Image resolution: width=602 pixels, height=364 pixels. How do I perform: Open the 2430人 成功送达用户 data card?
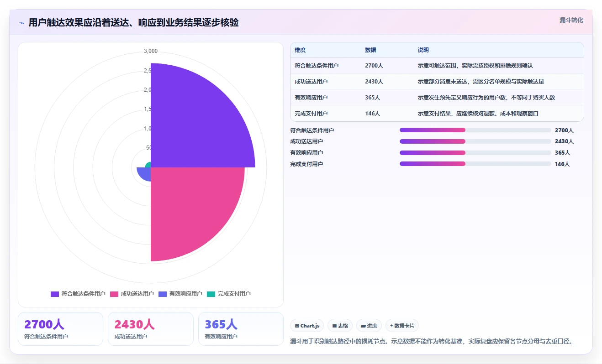coord(151,329)
